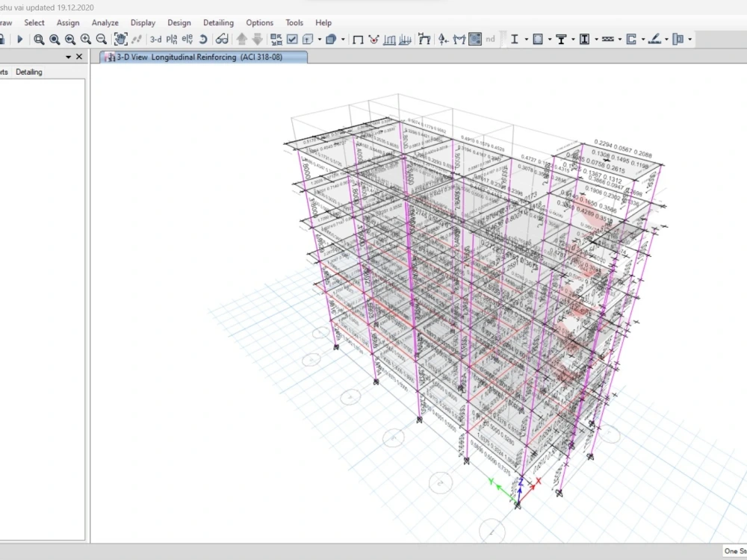Viewport: 747px width, 560px height.
Task: Zoom out one step using the magnifier icon
Action: tap(102, 39)
